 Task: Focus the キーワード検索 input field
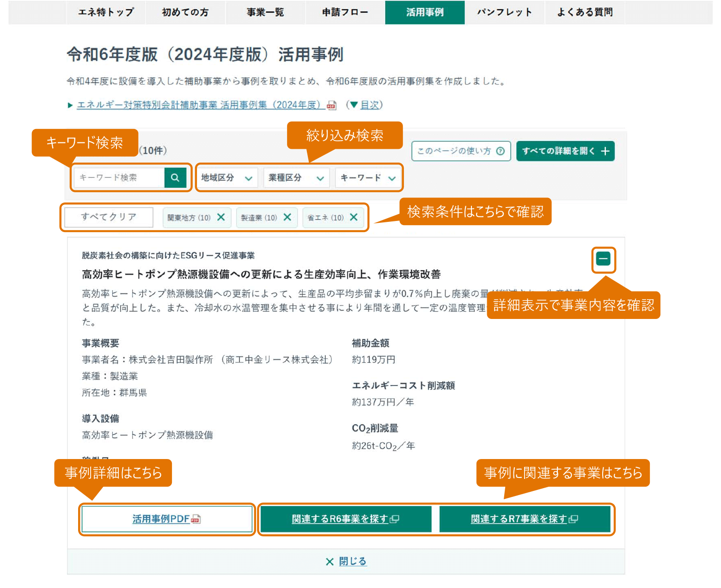pyautogui.click(x=119, y=178)
